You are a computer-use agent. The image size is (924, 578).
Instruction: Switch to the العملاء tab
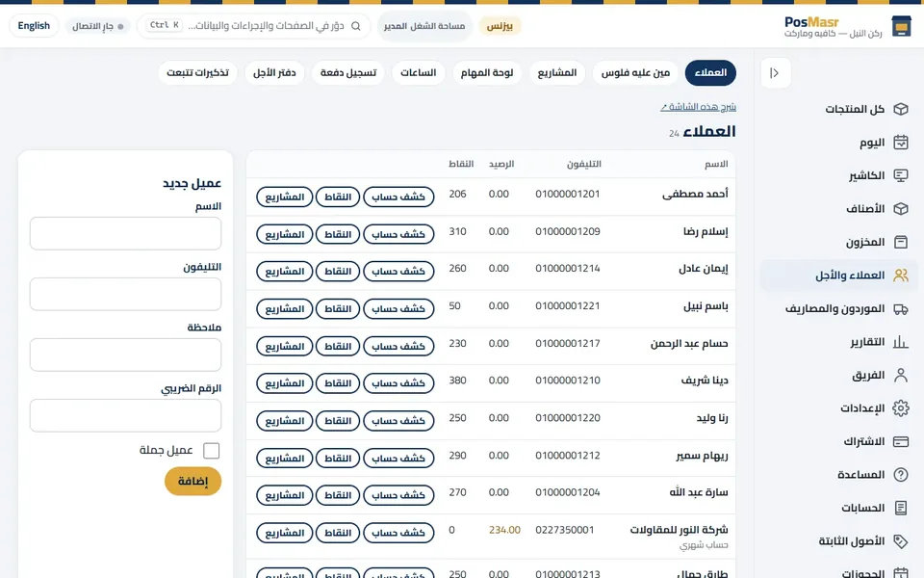pyautogui.click(x=710, y=72)
